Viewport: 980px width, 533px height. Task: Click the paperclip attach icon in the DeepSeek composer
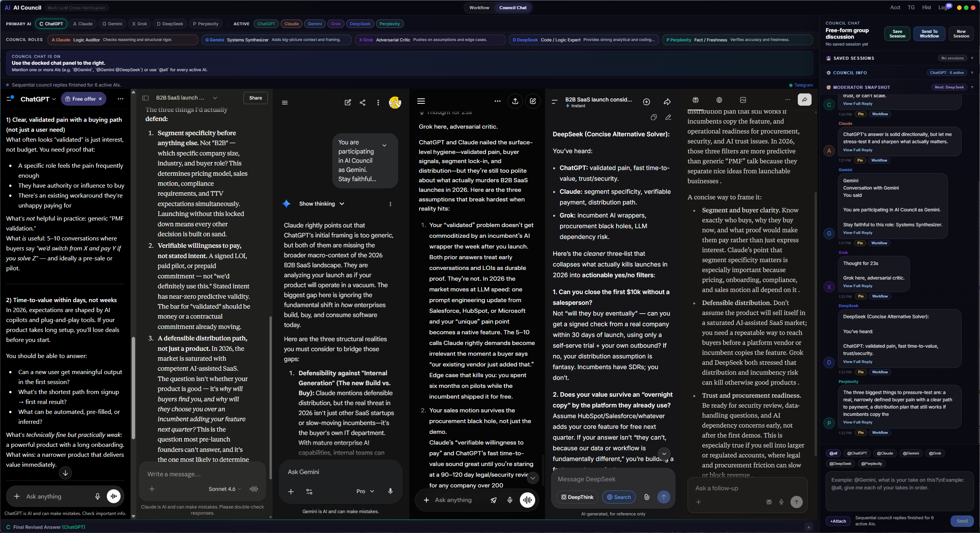(647, 497)
